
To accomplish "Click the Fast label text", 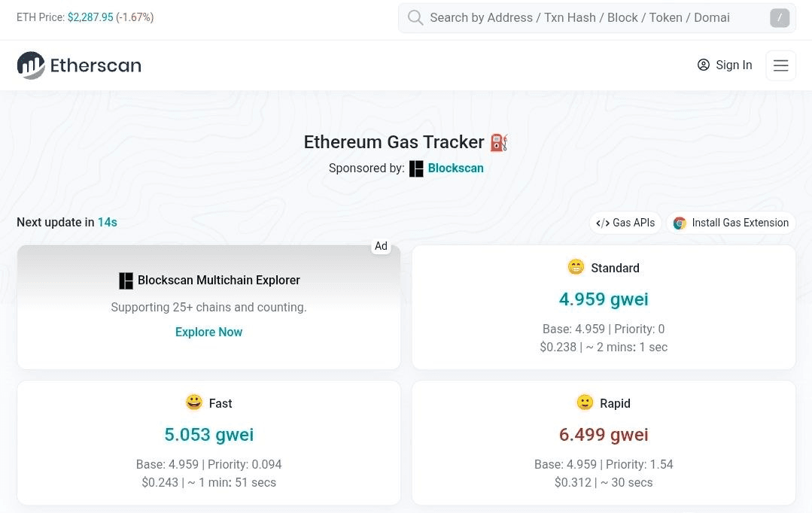I will (x=220, y=403).
